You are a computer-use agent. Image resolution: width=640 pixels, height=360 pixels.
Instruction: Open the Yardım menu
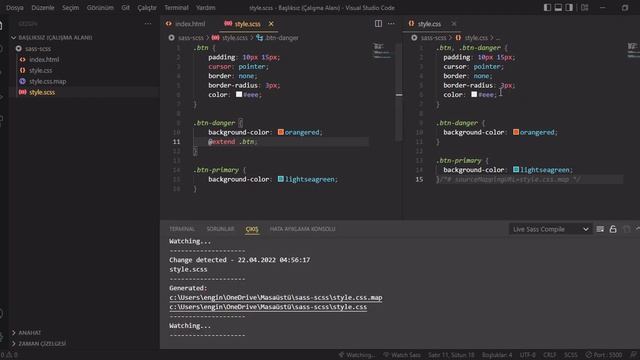pos(205,7)
